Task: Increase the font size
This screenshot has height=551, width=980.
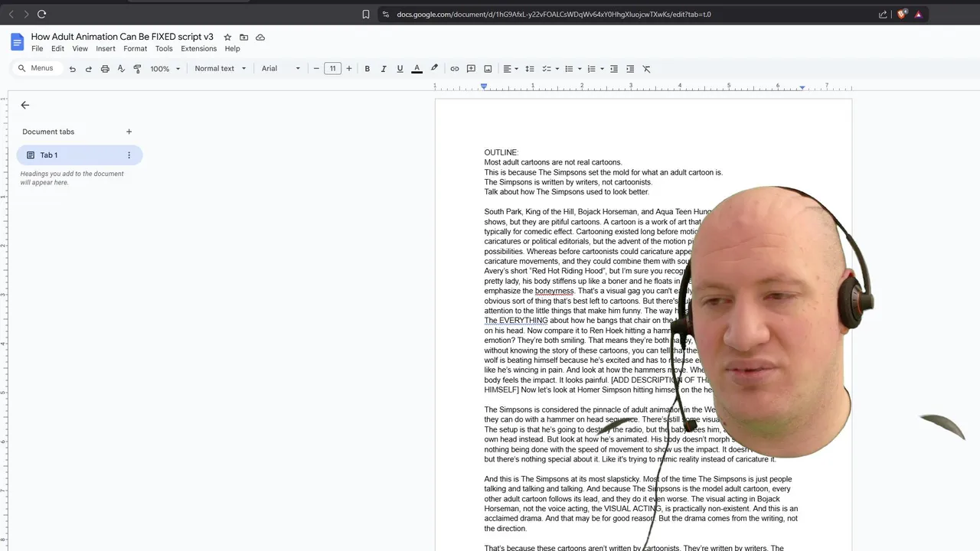Action: (x=349, y=69)
